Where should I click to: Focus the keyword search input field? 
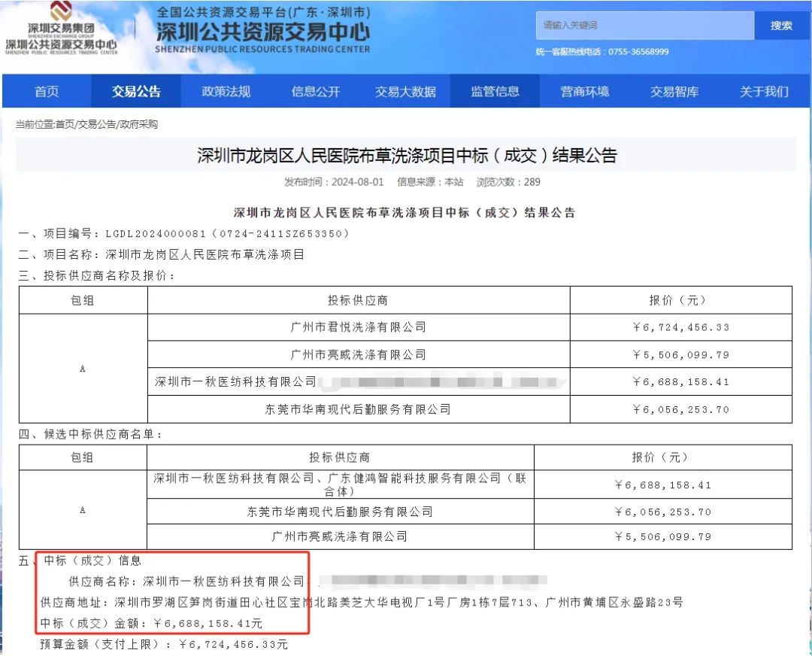point(644,26)
